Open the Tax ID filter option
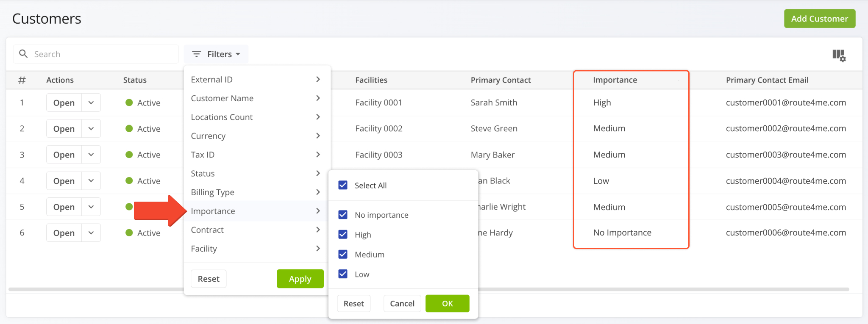 tap(257, 155)
